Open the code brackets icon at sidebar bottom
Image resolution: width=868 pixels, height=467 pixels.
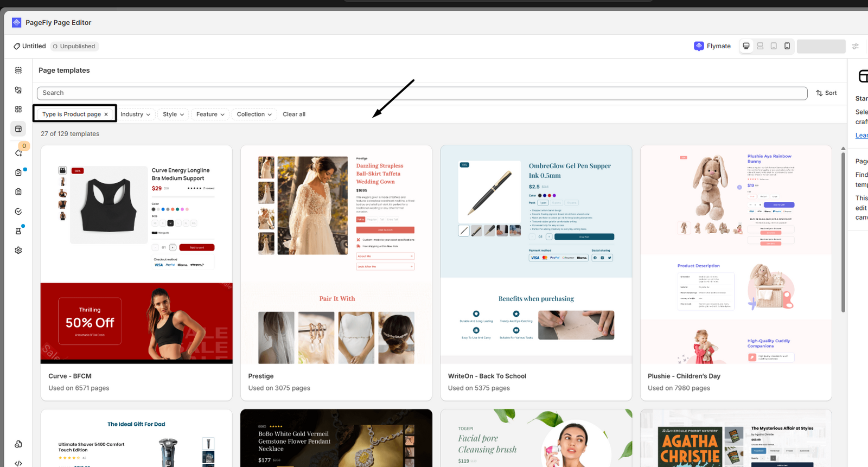click(18, 463)
